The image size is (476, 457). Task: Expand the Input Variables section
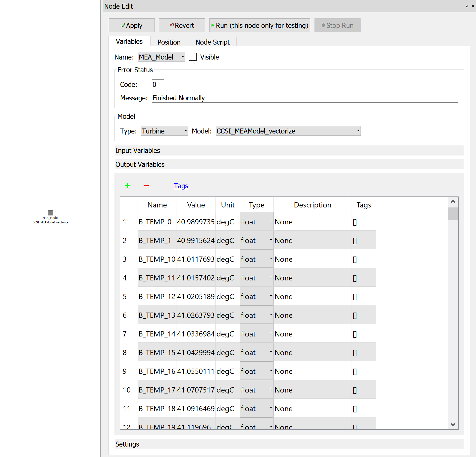click(289, 150)
